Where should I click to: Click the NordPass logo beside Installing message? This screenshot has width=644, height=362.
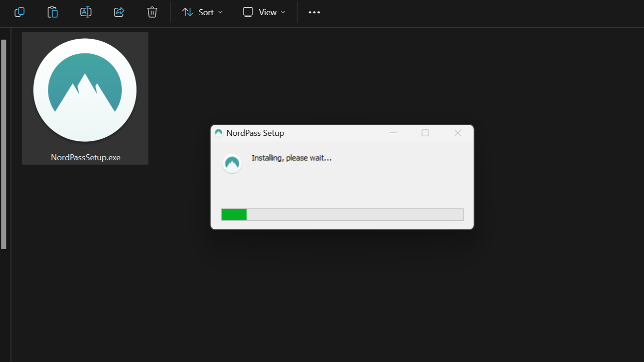point(232,163)
